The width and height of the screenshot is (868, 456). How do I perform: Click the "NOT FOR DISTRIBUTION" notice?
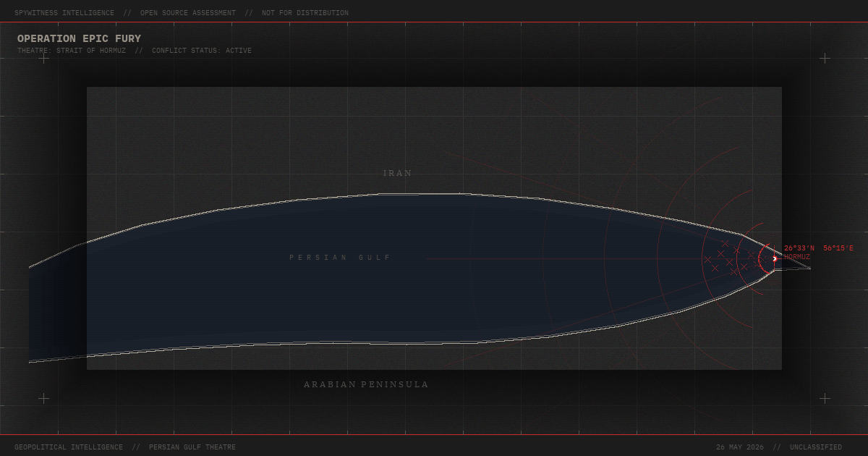(305, 13)
